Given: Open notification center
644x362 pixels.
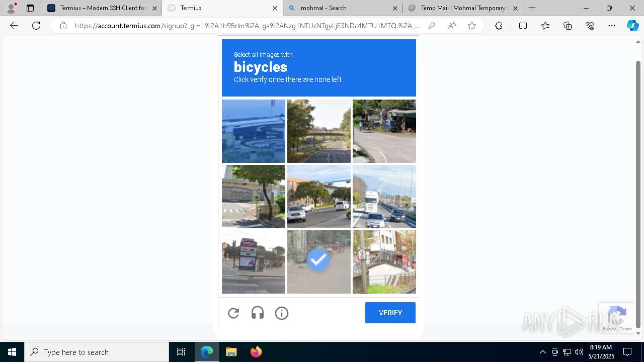Looking at the screenshot, I should click(627, 352).
